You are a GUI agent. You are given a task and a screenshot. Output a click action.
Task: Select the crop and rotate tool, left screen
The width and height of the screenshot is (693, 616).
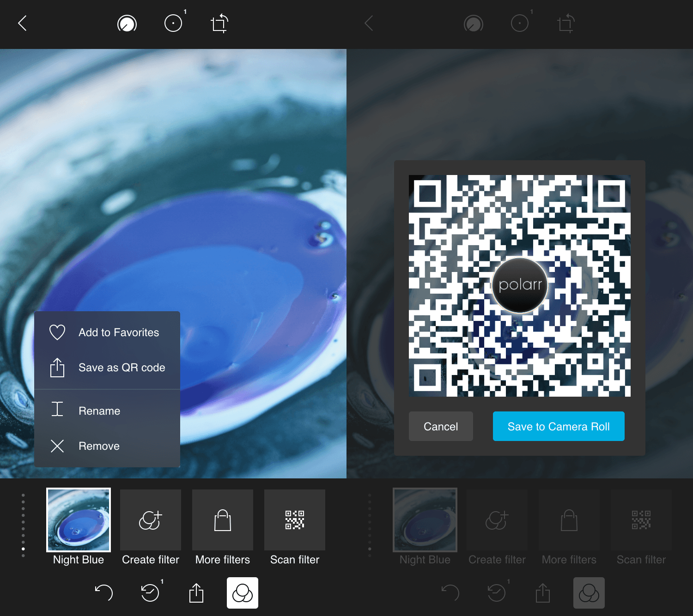(219, 23)
